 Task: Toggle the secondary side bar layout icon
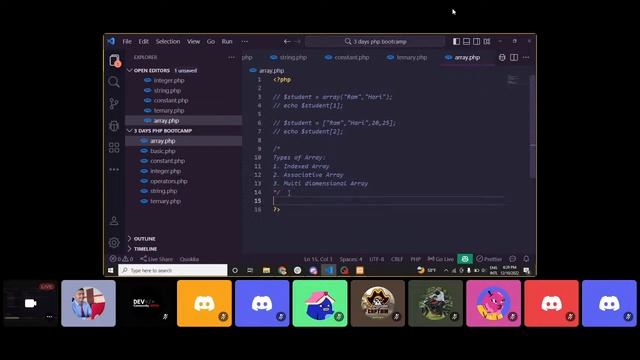pyautogui.click(x=476, y=41)
